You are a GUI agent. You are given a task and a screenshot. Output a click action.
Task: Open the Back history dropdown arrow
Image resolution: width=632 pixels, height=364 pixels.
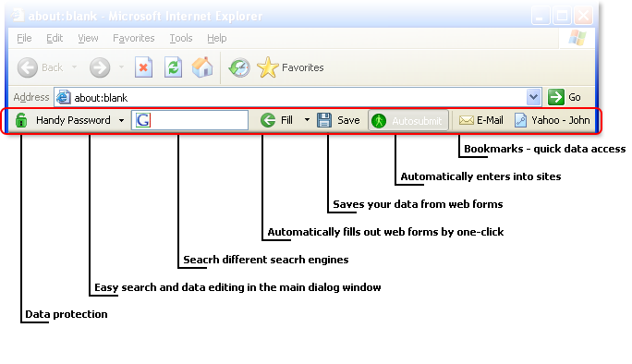[x=74, y=67]
